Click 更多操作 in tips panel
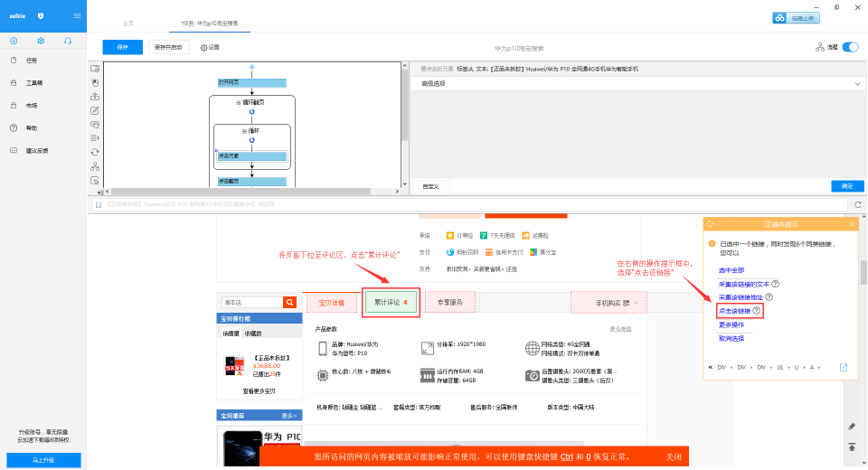 [x=731, y=325]
